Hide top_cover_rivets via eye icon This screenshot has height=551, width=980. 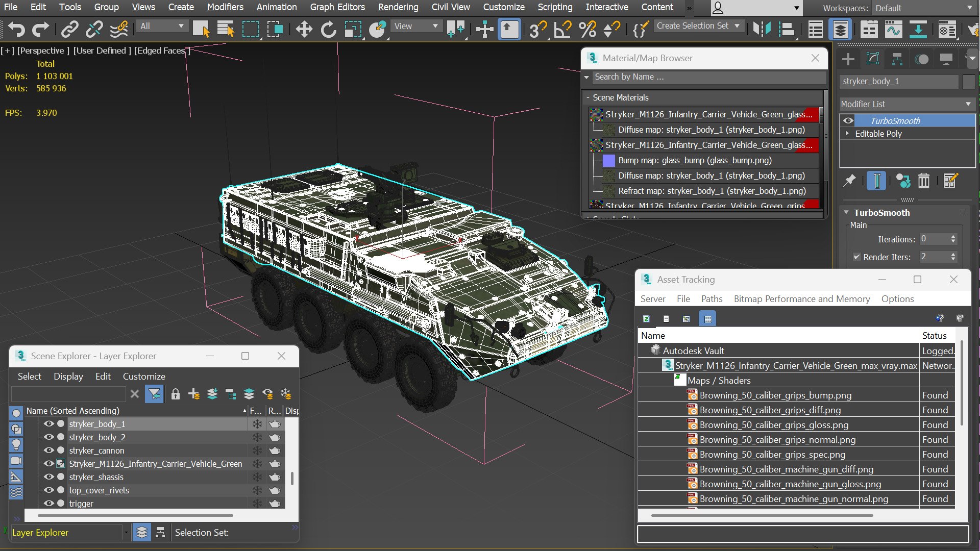pos(48,490)
